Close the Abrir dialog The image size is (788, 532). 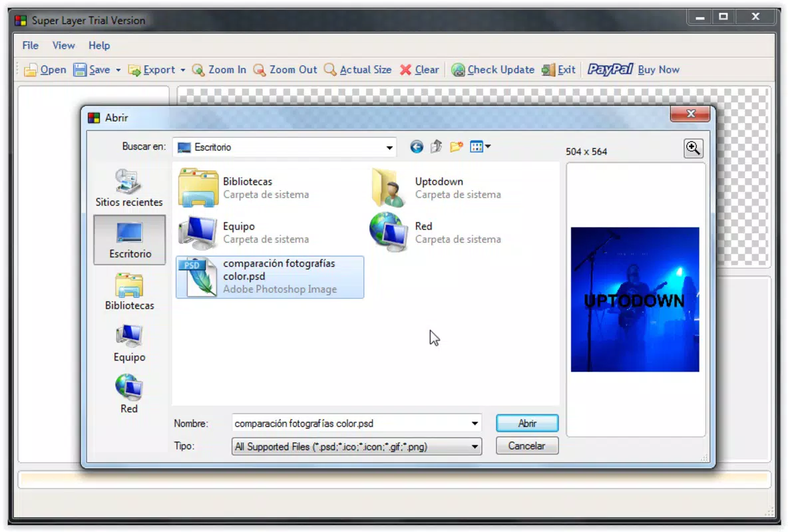click(691, 114)
